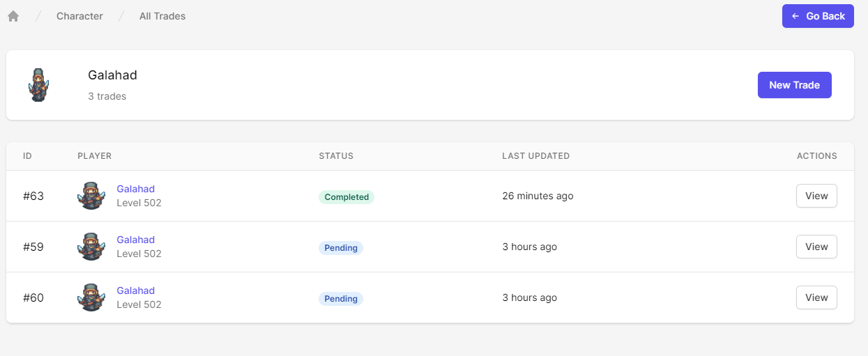View trade #63 details
The height and width of the screenshot is (356, 868).
click(x=816, y=196)
